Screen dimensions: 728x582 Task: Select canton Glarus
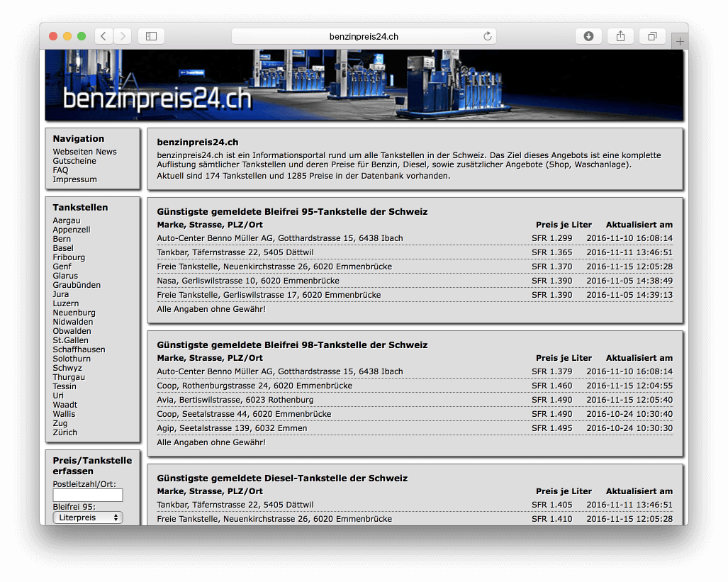[x=65, y=276]
